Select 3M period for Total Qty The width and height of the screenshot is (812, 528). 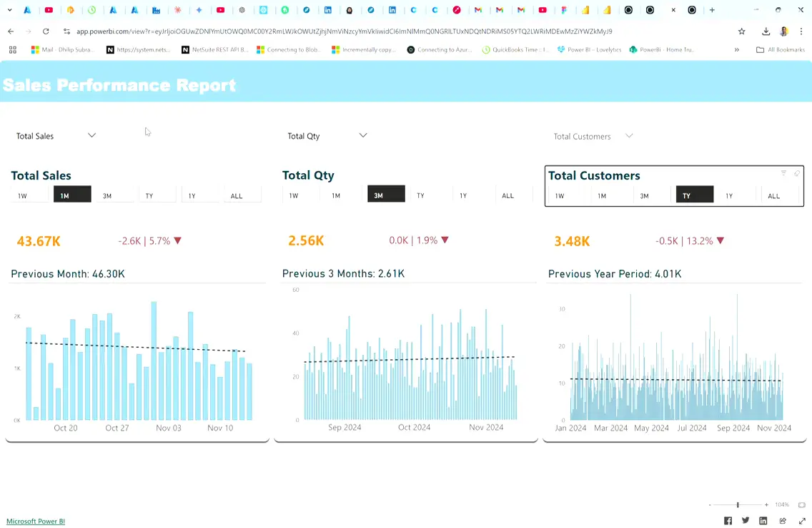coord(386,194)
